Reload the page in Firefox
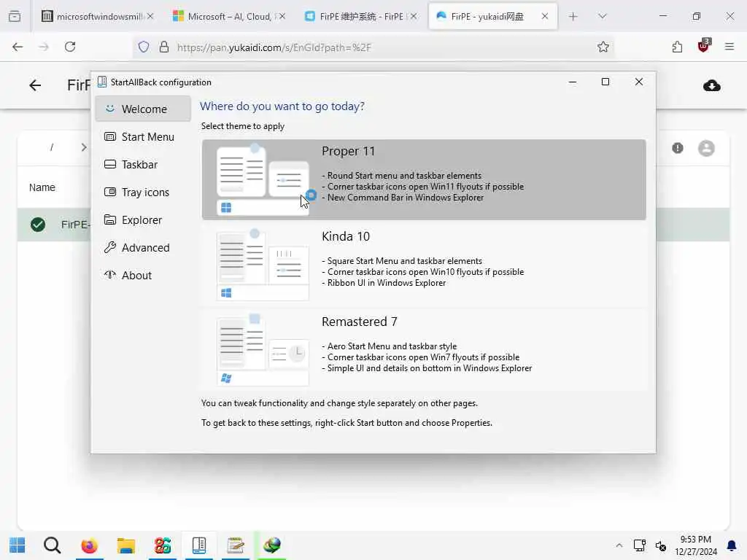The image size is (747, 560). (70, 47)
